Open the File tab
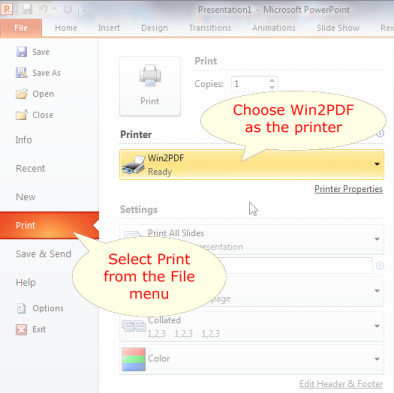 point(21,28)
